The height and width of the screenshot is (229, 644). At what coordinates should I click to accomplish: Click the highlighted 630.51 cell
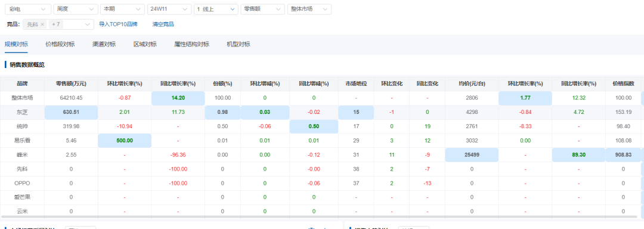click(71, 112)
